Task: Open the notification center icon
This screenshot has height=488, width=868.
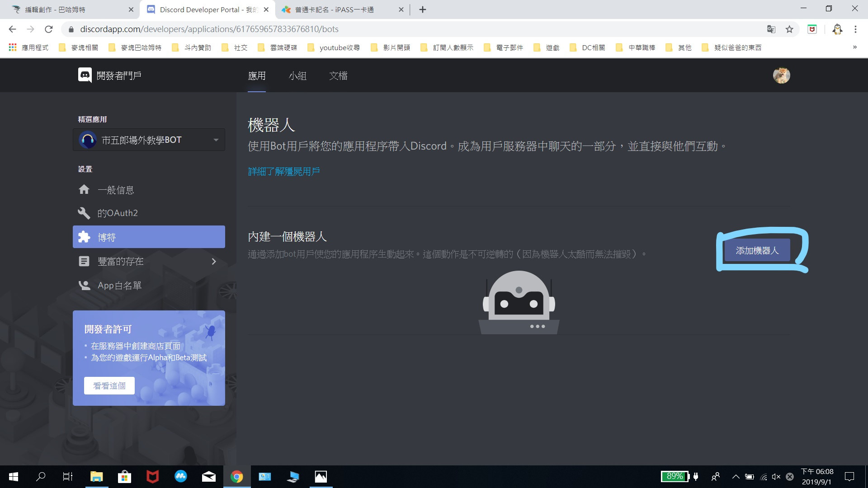Action: 849,477
